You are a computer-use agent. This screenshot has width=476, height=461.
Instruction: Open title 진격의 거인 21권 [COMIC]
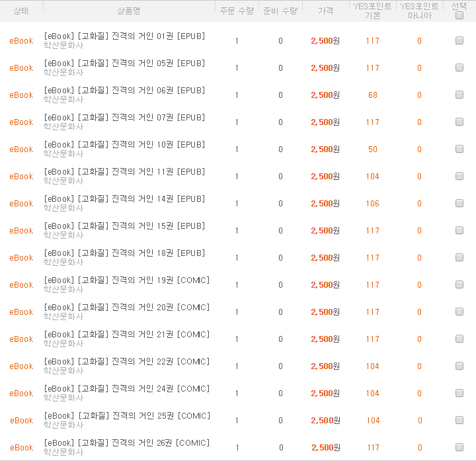[x=127, y=335]
